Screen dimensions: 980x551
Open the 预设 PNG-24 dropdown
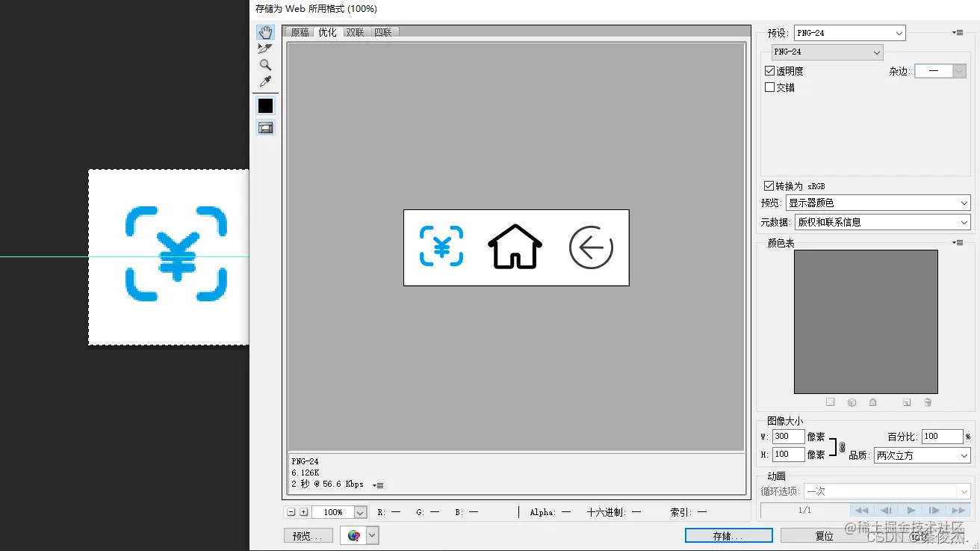[x=849, y=33]
